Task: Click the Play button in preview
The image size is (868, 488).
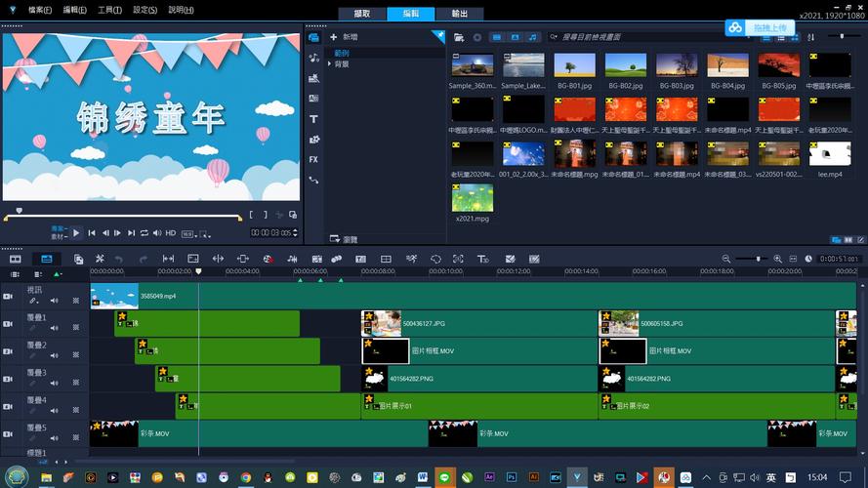Action: point(76,233)
